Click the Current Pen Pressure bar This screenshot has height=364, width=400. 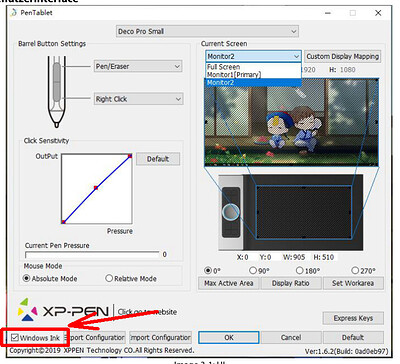(92, 255)
